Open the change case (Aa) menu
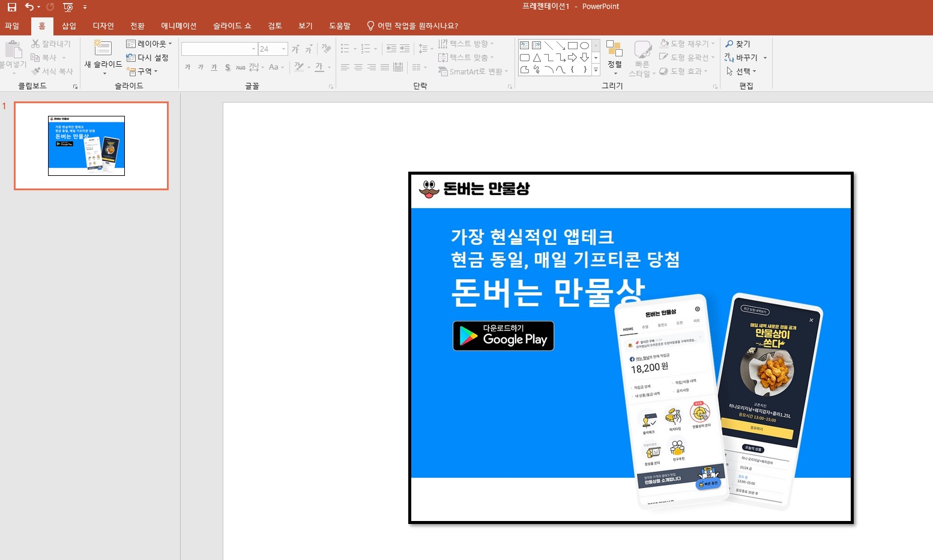Image resolution: width=933 pixels, height=560 pixels. pos(276,67)
